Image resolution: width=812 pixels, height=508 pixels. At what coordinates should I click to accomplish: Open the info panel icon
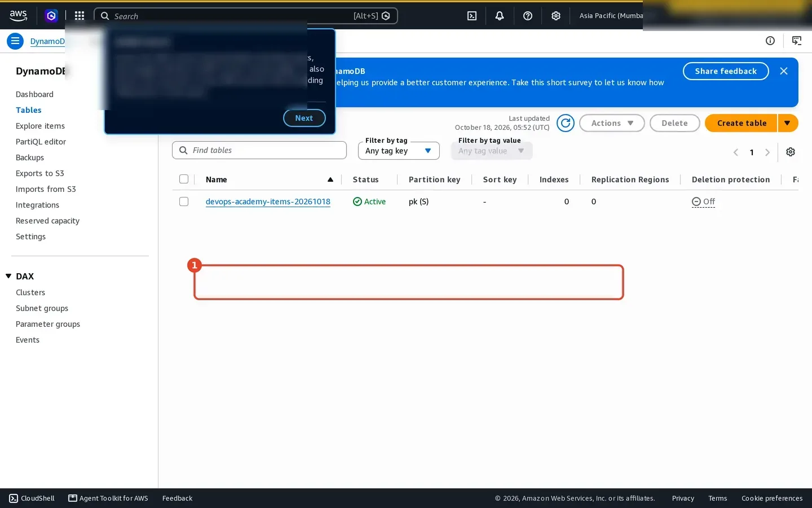[x=770, y=41]
